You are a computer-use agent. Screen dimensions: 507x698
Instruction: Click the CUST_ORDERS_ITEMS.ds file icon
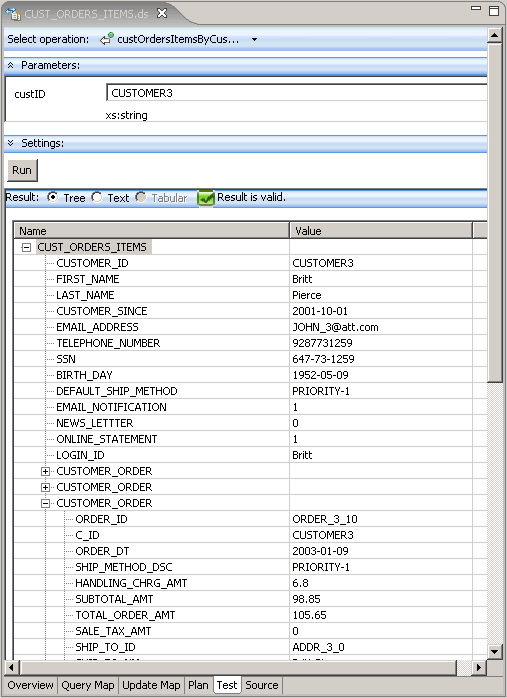[13, 14]
